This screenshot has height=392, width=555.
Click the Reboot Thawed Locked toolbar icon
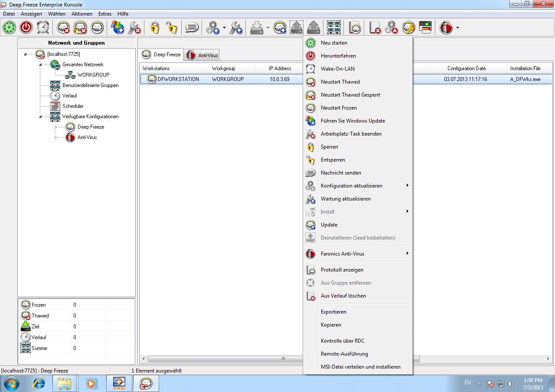pos(80,27)
